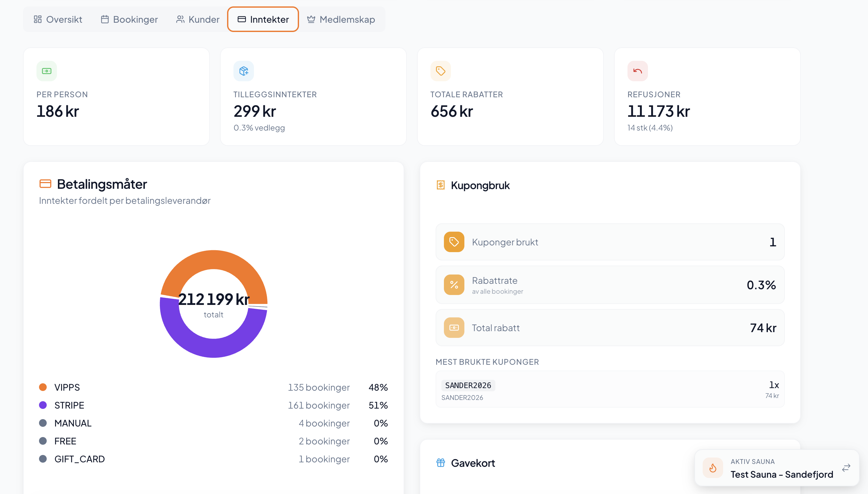Click the Kupongbruk section heading
The width and height of the screenshot is (868, 494).
click(480, 185)
